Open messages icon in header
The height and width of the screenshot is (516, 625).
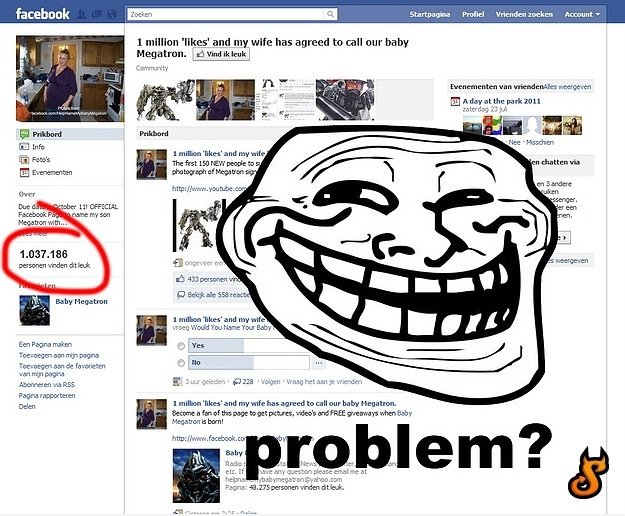[x=96, y=14]
